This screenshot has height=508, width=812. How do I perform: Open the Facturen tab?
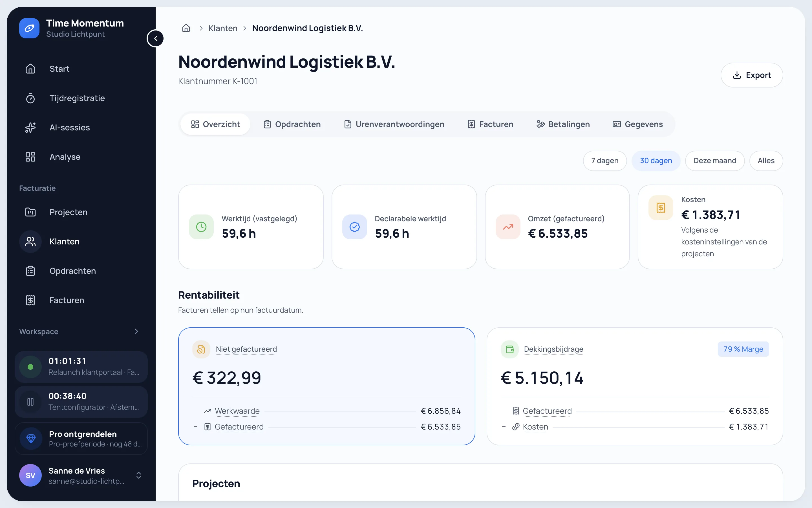(x=491, y=124)
